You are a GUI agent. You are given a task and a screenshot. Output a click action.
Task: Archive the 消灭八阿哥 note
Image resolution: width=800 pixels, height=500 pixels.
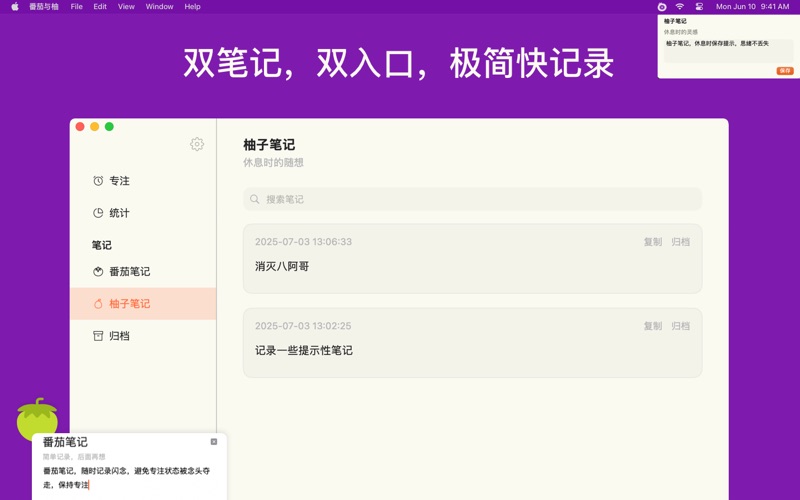tap(681, 242)
